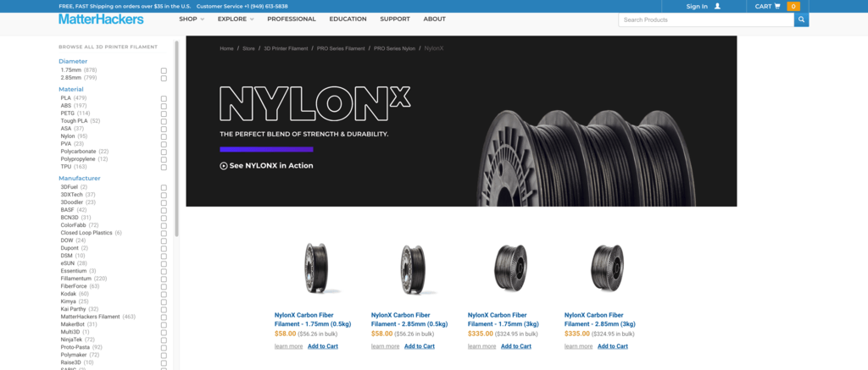Open the shopping cart icon

777,6
